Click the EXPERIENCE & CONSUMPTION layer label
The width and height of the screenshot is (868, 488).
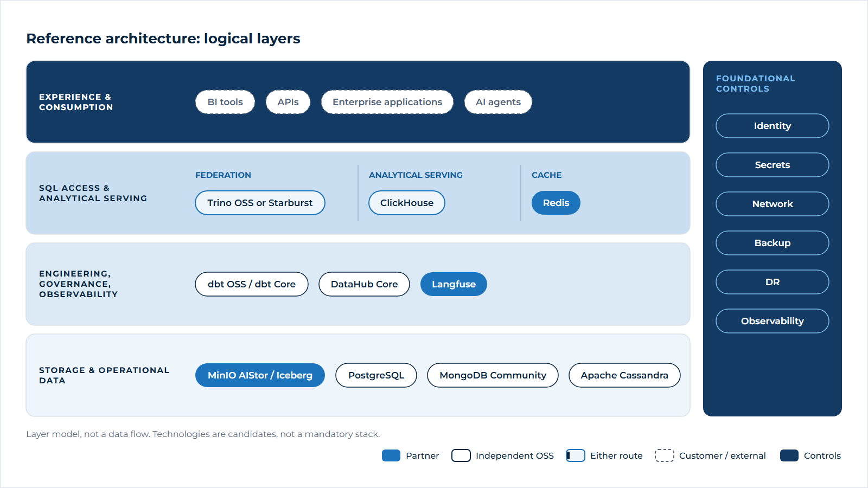coord(76,102)
